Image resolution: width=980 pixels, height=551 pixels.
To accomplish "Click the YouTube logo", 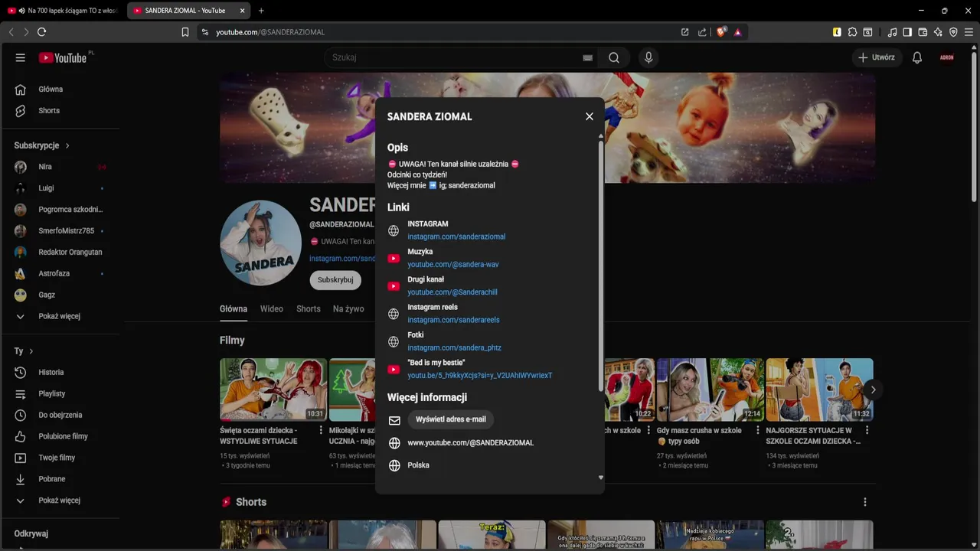I will (x=63, y=57).
